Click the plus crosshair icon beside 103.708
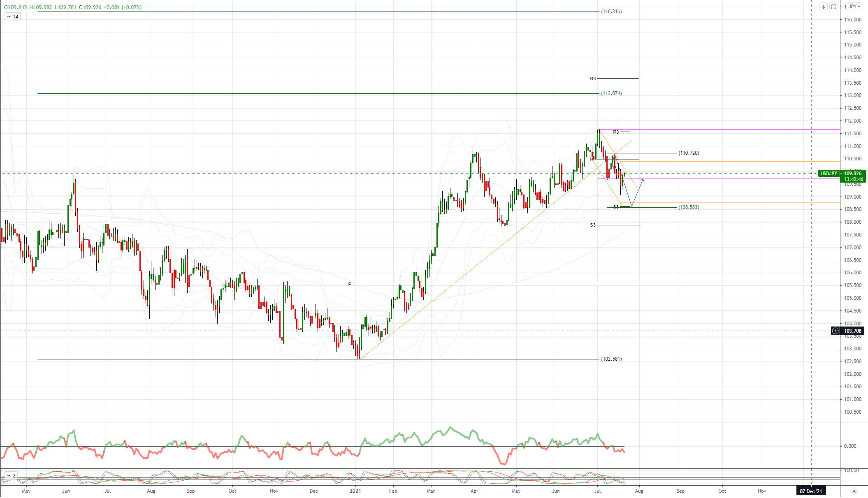 (835, 331)
